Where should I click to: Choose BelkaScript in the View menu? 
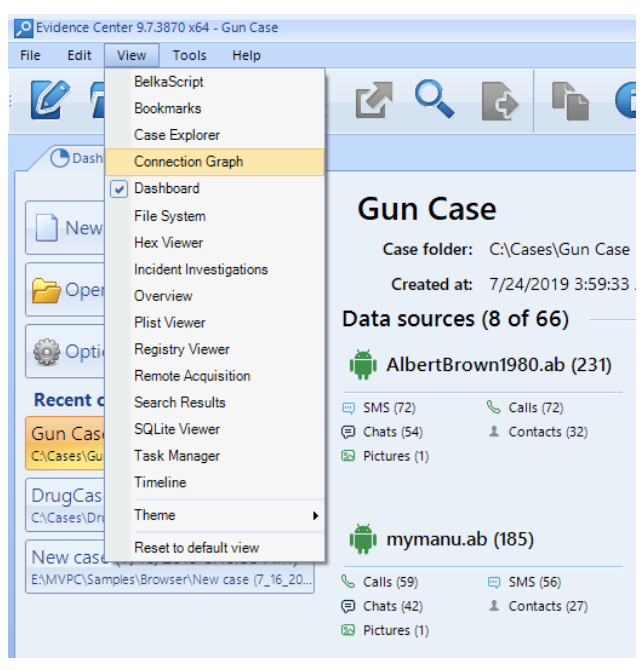click(215, 82)
